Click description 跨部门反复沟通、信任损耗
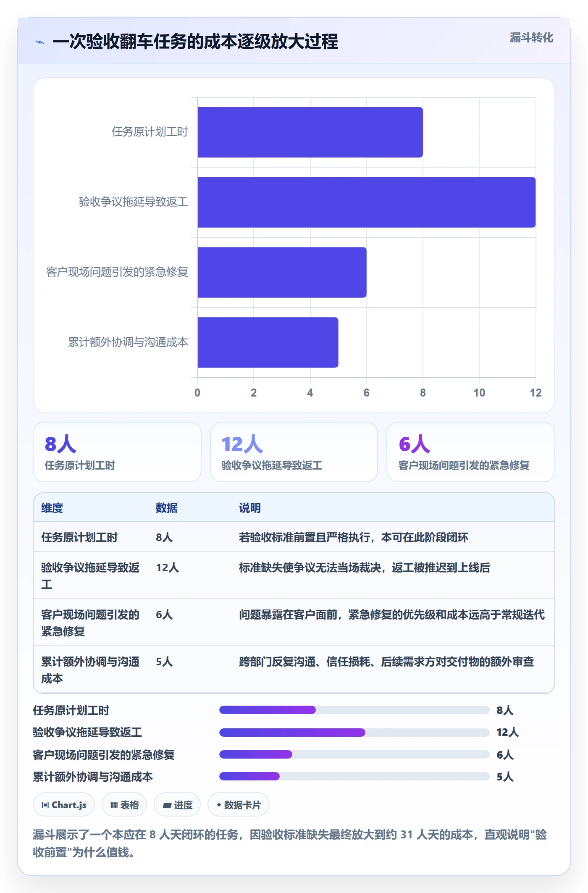 click(x=386, y=662)
